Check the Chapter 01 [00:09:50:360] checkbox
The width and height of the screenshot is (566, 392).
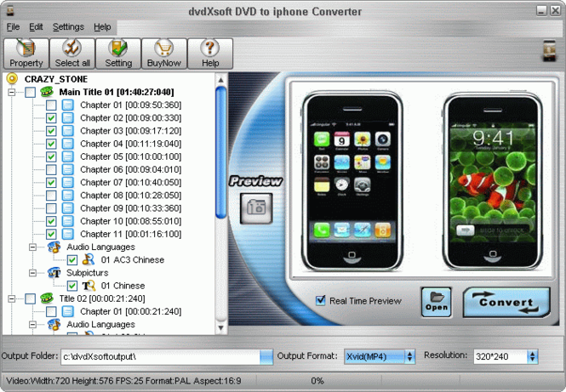[x=51, y=105]
